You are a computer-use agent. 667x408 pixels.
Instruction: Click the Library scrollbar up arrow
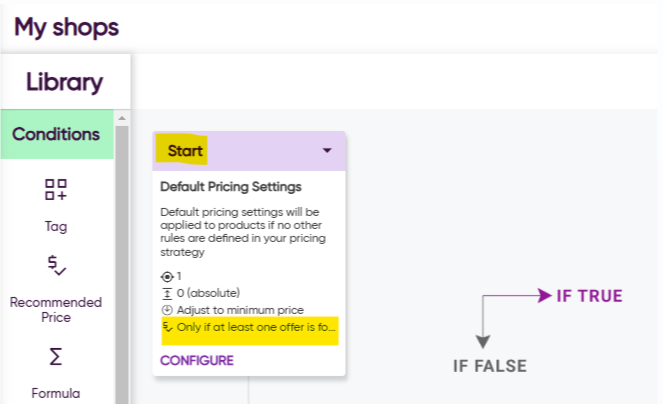tap(122, 118)
